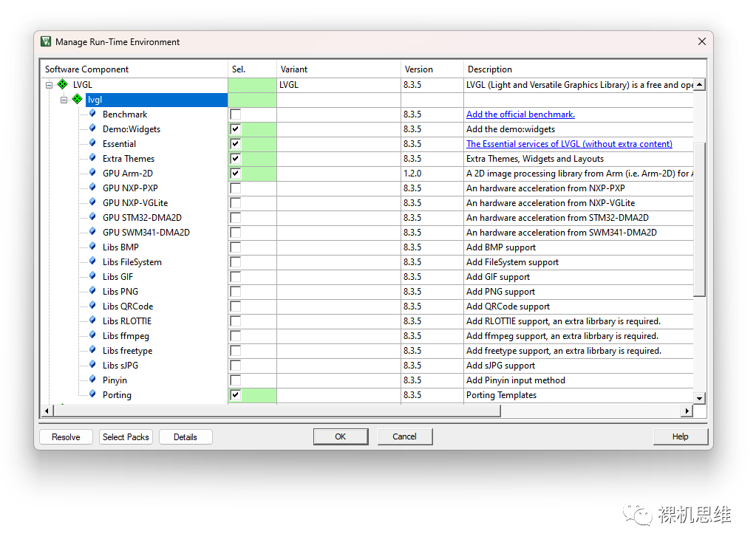Viewport: 756px width, 548px height.
Task: Click the blue gem icon next to GPU Arm-2D
Action: tap(92, 173)
